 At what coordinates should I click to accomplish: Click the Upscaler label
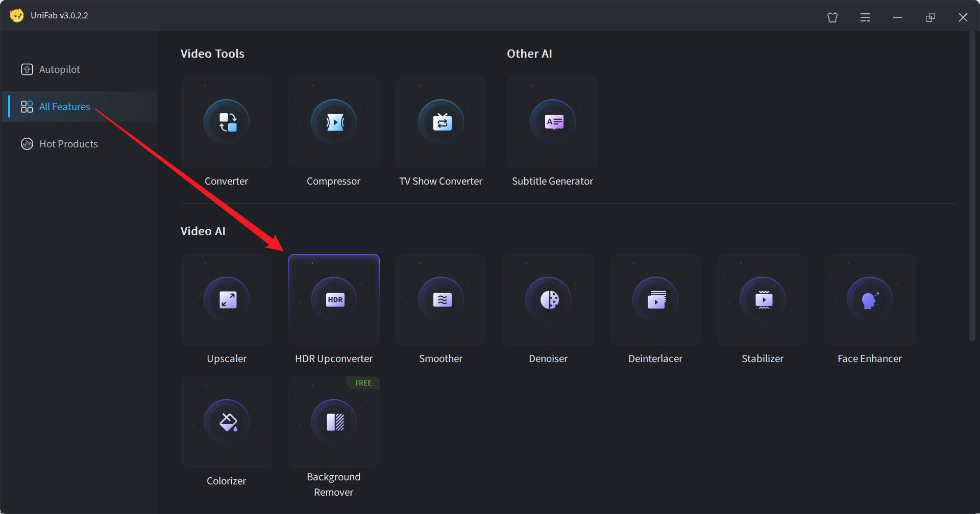227,358
